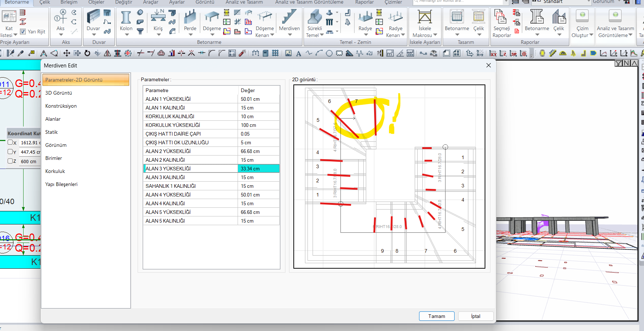
Task: Open the Çizimler ribbon tab
Action: click(x=393, y=2)
